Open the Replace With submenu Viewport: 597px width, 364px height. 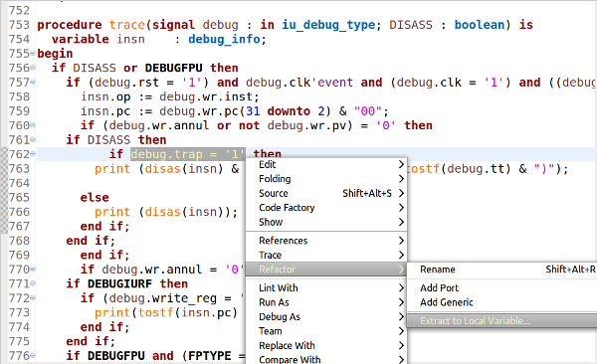point(326,346)
